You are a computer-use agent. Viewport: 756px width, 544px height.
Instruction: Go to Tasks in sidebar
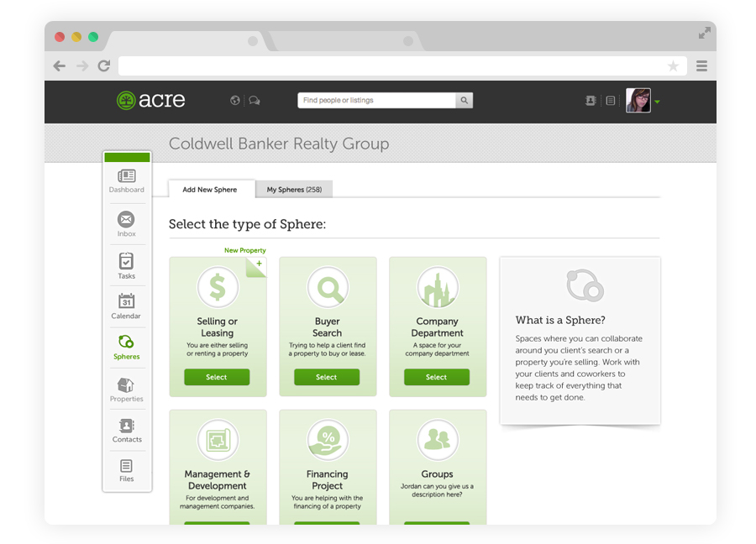pos(126,266)
